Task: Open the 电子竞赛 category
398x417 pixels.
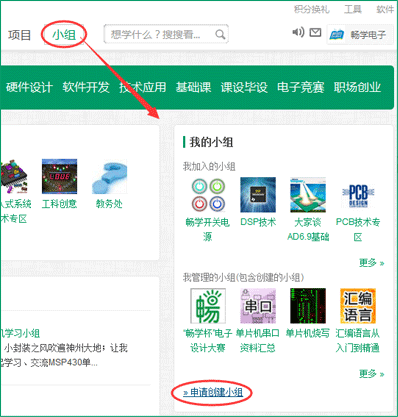Action: 301,87
